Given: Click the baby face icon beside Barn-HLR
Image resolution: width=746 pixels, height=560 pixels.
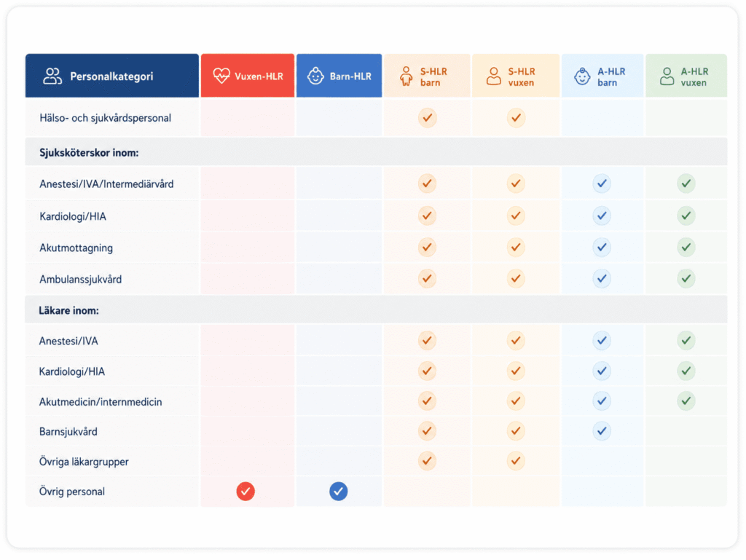Looking at the screenshot, I should (315, 76).
